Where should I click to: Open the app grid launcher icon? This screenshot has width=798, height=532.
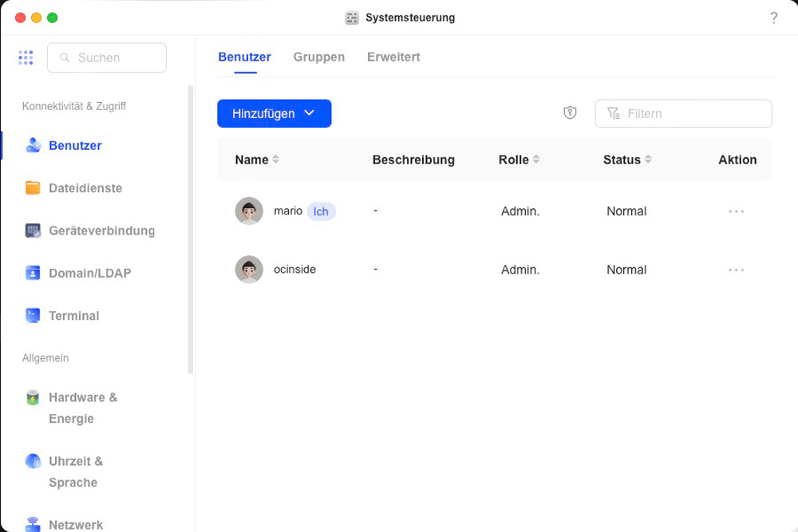[x=26, y=57]
